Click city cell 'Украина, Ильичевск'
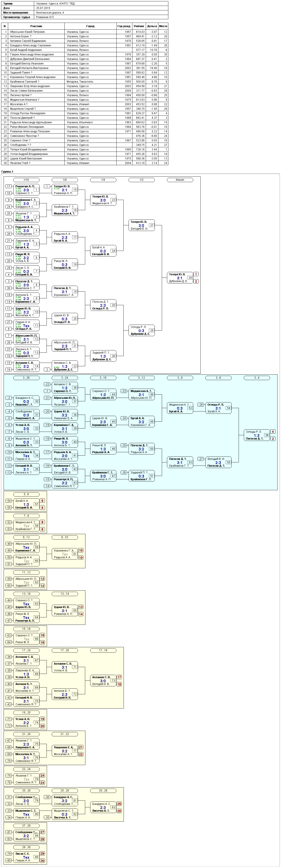This screenshot has height=868, width=282. point(90,122)
